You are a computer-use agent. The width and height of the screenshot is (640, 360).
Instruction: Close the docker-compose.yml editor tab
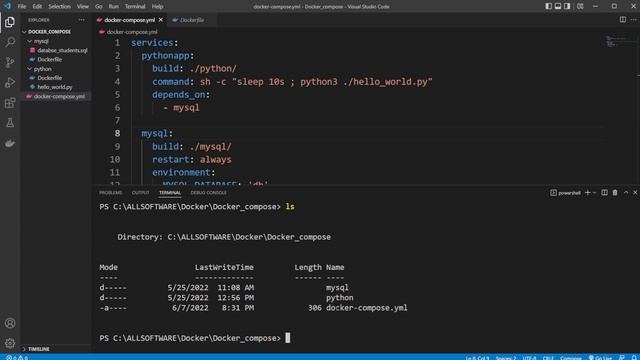tap(161, 20)
